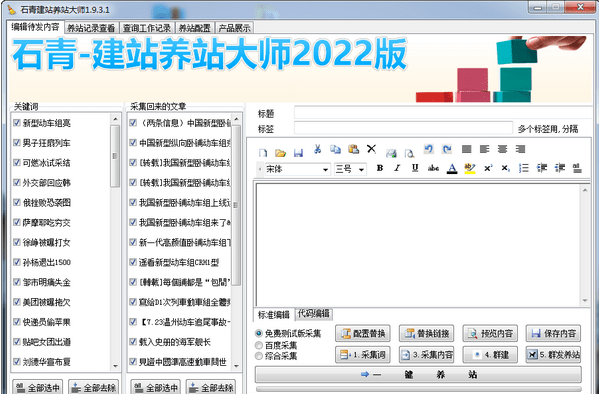This screenshot has width=599, height=394.
Task: Click into the 标题 input field
Action: [x=442, y=113]
